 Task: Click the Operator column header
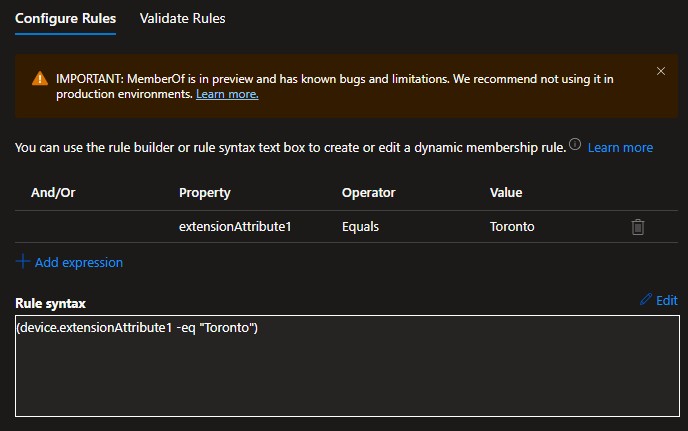point(369,192)
